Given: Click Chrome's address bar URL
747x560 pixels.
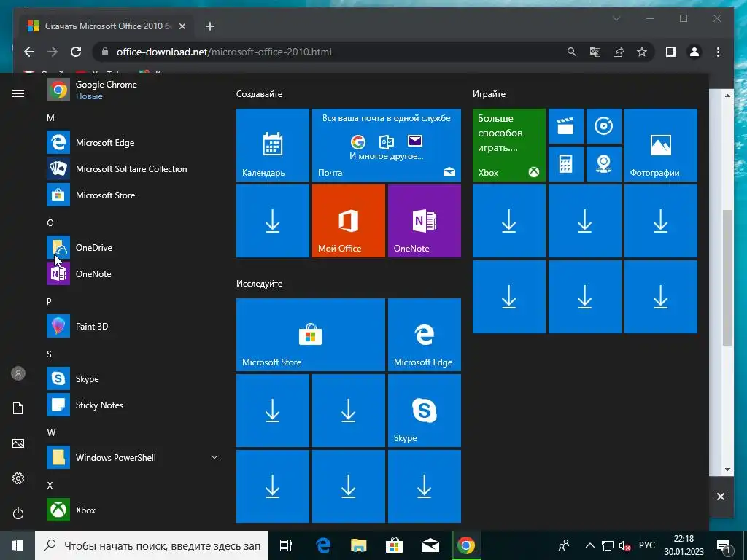Looking at the screenshot, I should (224, 52).
